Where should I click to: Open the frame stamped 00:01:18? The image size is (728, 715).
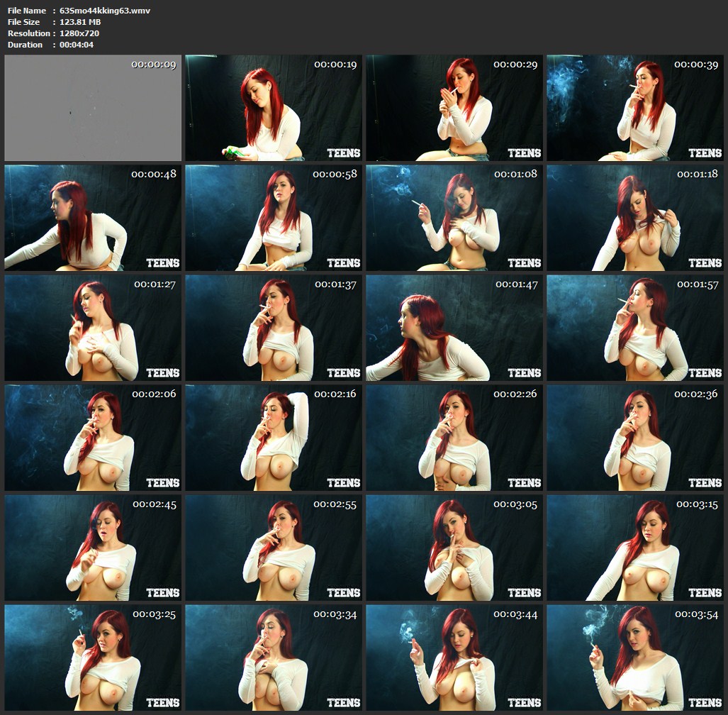634,218
